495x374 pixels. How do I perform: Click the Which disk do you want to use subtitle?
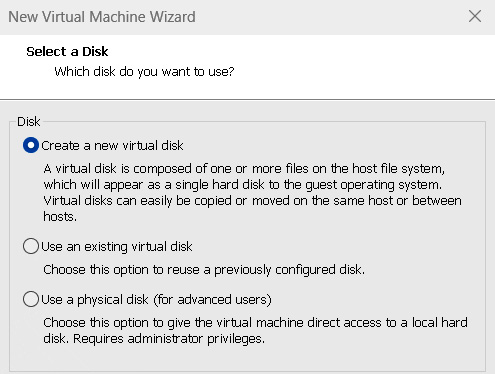(x=144, y=72)
